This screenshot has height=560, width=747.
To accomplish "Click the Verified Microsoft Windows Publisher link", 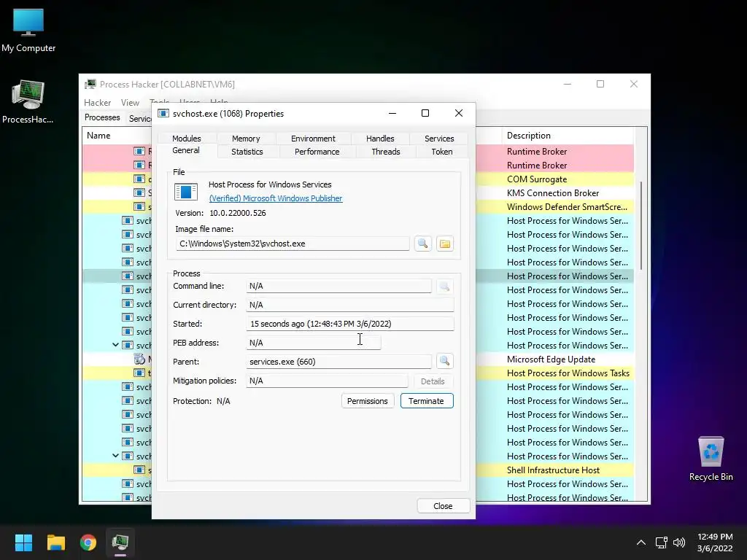I will click(275, 198).
